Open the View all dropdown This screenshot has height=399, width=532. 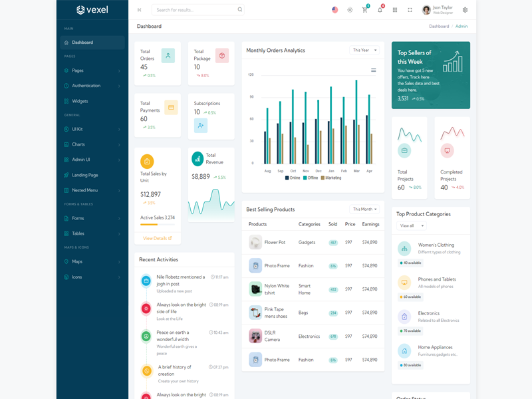(411, 226)
